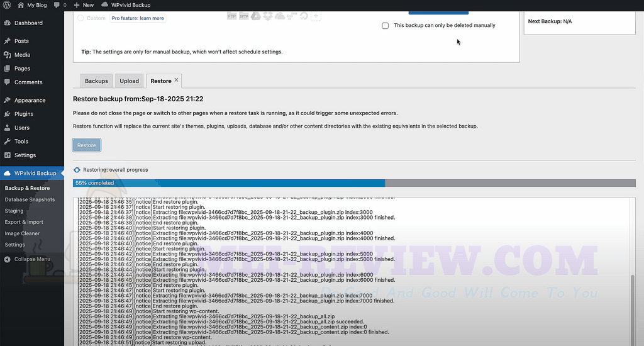Switch to the Upload tab
644x346 pixels.
[x=130, y=81]
